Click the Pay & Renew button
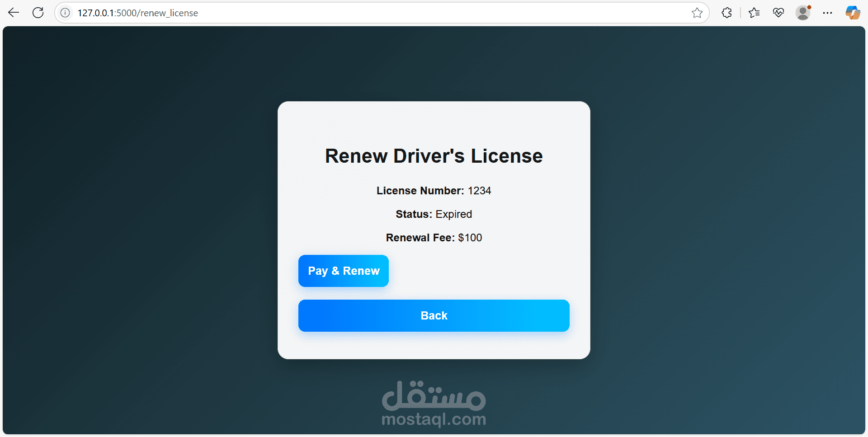 (344, 271)
